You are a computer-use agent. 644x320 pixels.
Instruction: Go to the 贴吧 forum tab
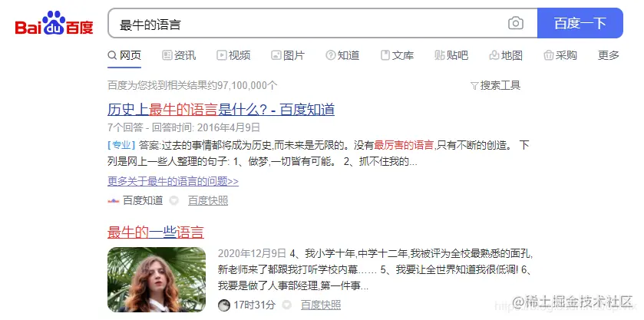pyautogui.click(x=451, y=55)
